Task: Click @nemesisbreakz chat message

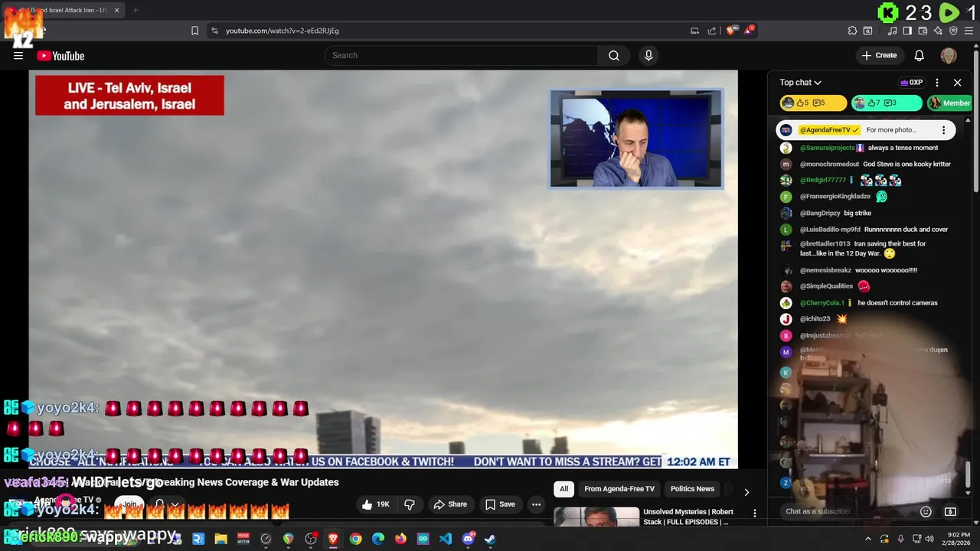Action: (858, 270)
